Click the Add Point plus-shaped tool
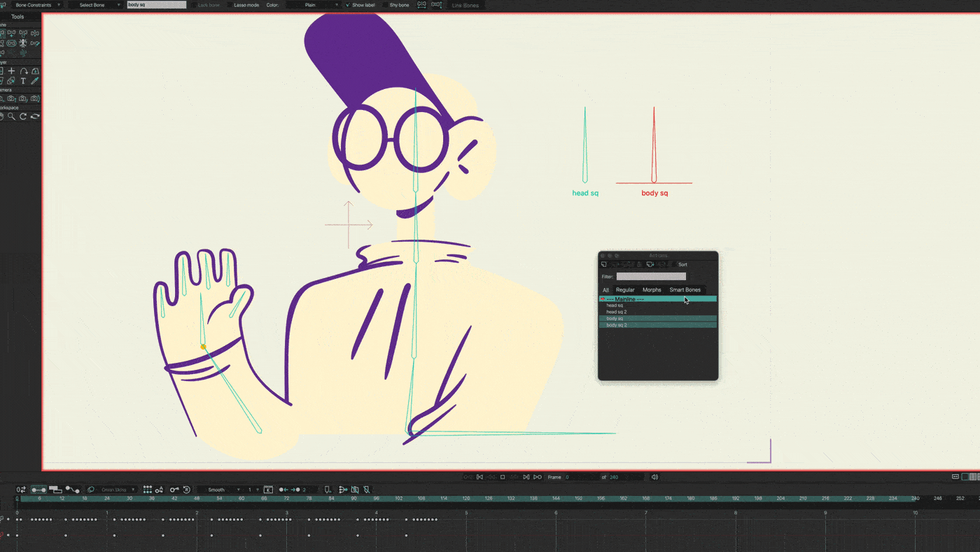This screenshot has height=552, width=980. pos(11,71)
